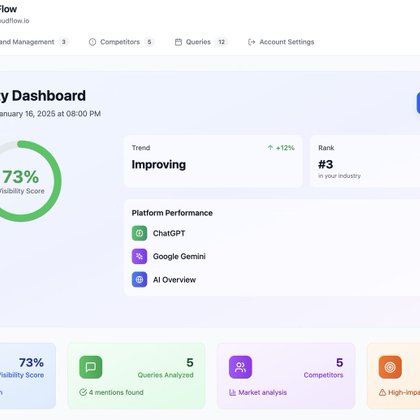This screenshot has height=420, width=420.
Task: Click the Queries count badge 12
Action: 222,42
